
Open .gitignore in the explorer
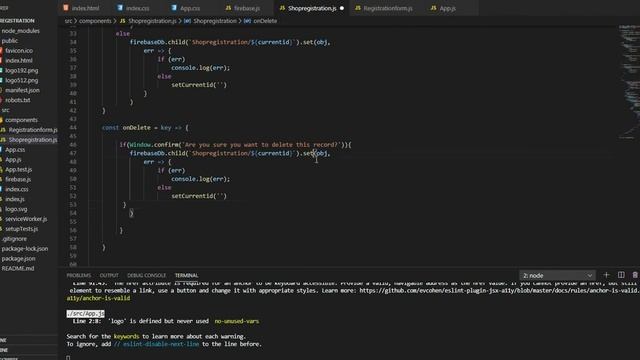click(14, 239)
